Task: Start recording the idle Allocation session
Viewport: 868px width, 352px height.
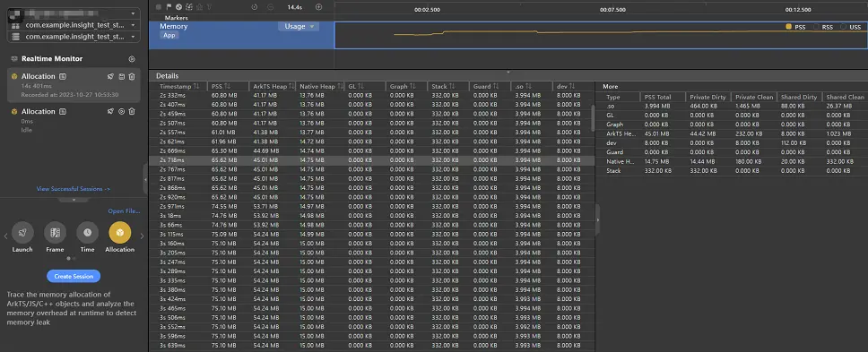Action: (121, 111)
